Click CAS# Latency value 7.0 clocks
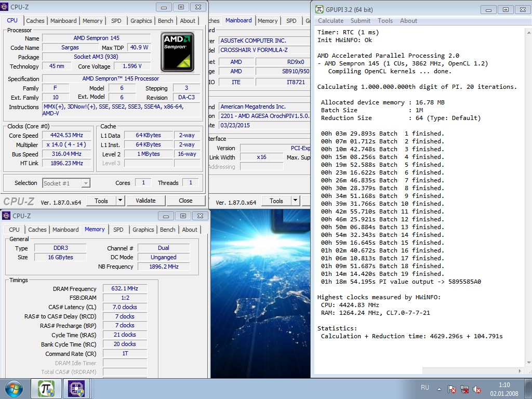This screenshot has height=399, width=532. (x=125, y=307)
